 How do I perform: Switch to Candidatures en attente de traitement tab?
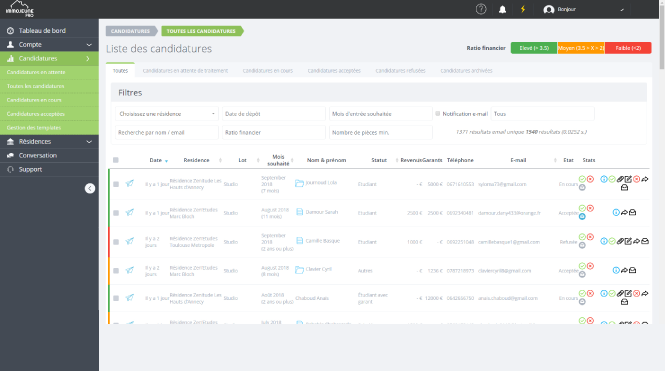tap(185, 71)
